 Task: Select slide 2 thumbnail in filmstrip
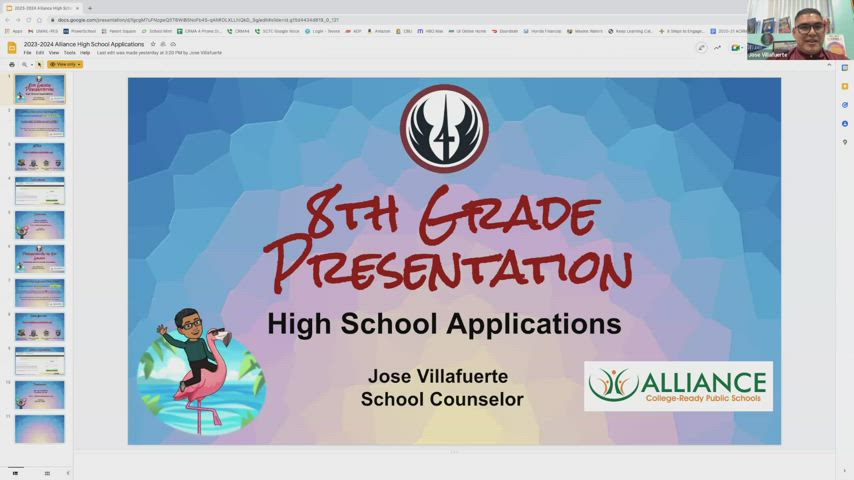[x=40, y=123]
